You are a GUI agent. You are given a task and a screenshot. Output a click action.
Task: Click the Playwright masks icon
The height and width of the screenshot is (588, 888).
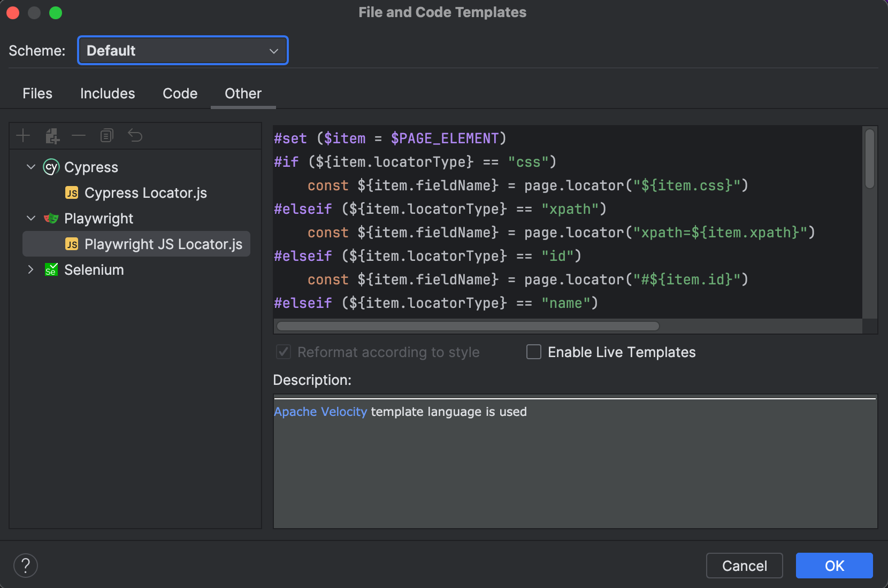pyautogui.click(x=50, y=218)
